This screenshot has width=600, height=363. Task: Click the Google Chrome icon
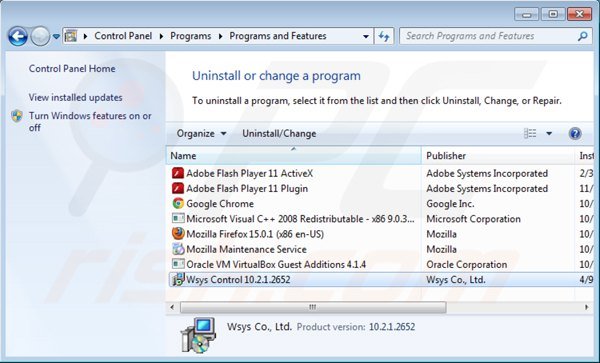(178, 203)
